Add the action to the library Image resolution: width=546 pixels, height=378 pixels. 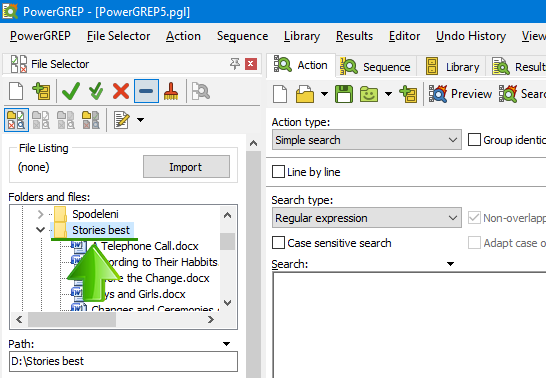pos(408,94)
